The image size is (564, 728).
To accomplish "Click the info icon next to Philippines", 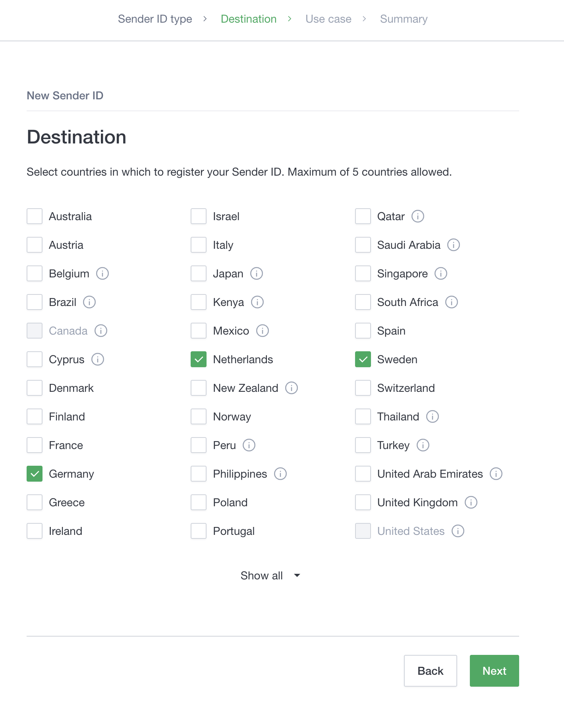I will [x=280, y=474].
